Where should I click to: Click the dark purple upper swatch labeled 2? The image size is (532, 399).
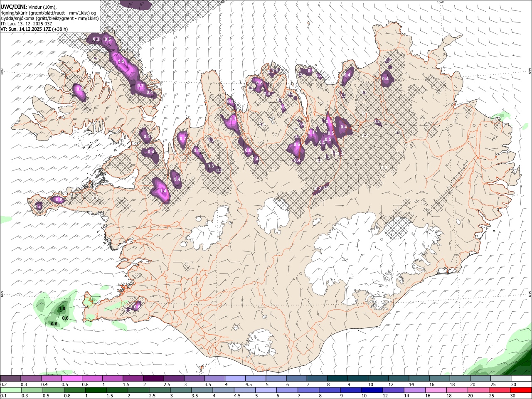point(153,378)
